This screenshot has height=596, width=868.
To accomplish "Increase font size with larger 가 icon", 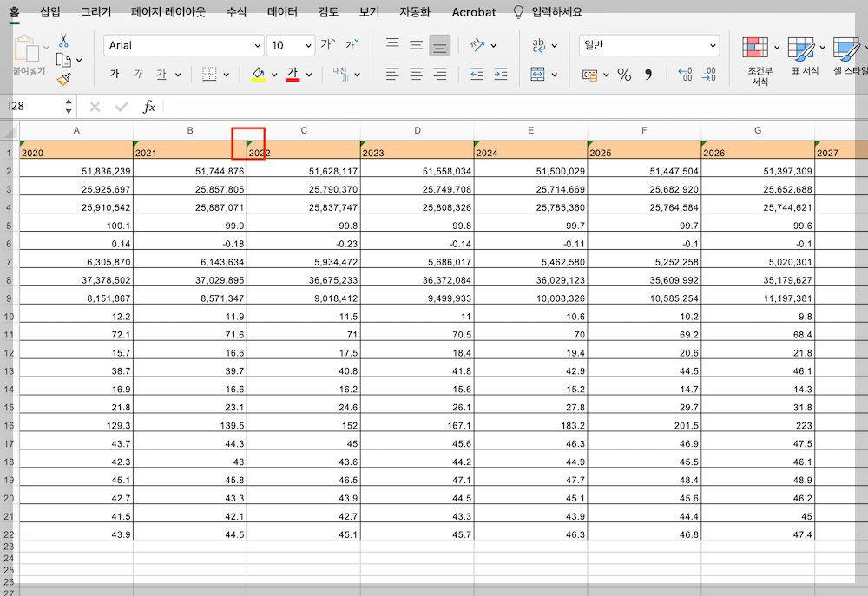I will pyautogui.click(x=328, y=44).
